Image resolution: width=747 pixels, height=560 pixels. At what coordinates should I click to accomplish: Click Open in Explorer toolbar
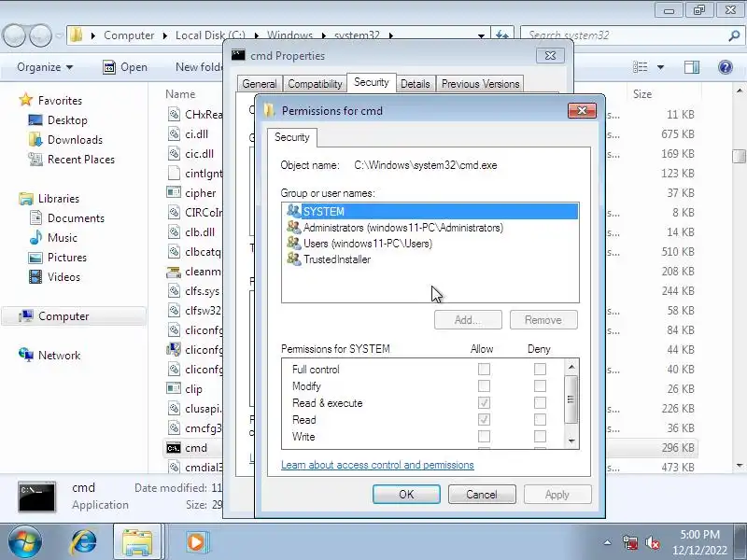(x=125, y=67)
